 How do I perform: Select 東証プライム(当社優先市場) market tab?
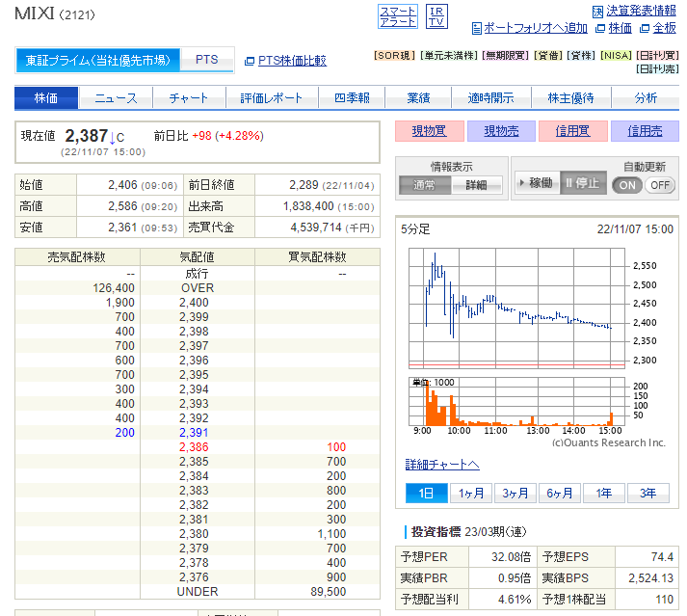98,60
